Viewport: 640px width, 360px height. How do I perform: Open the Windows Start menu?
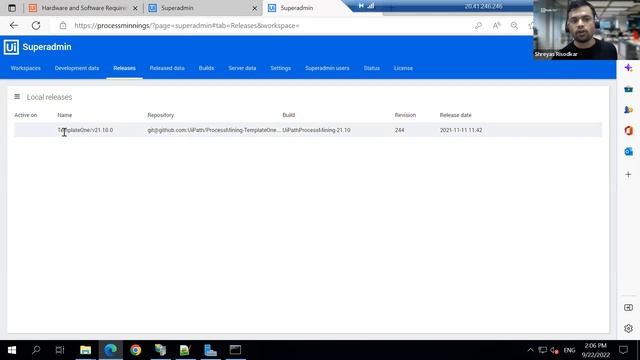[12, 350]
